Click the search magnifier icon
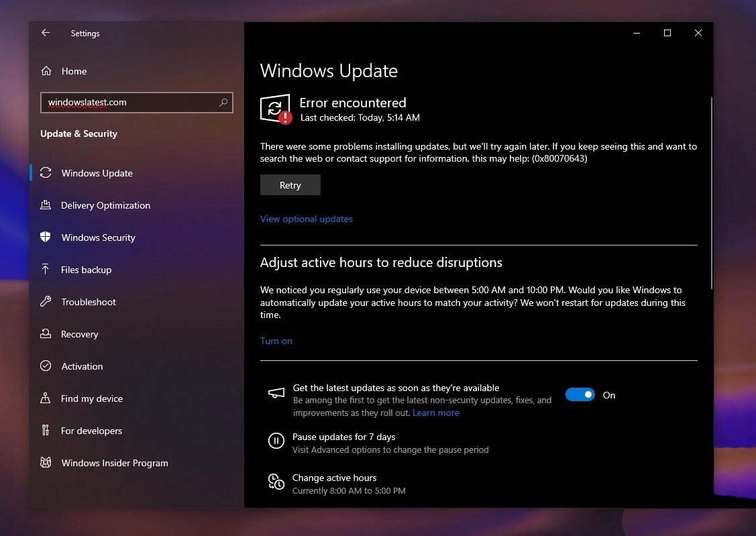Viewport: 756px width, 536px height. pos(223,102)
